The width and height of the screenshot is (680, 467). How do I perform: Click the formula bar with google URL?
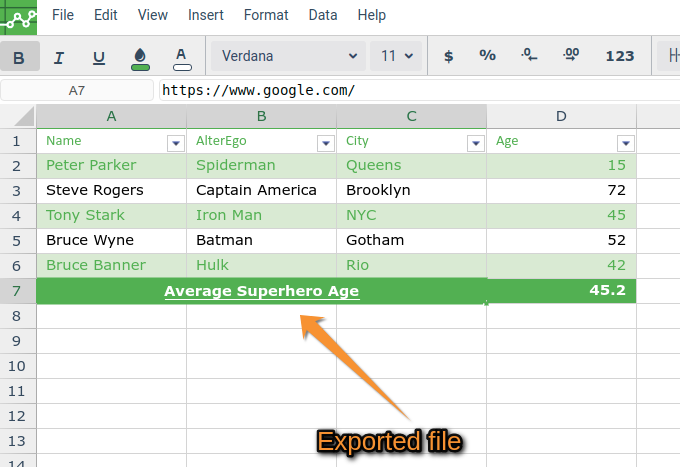[x=419, y=90]
